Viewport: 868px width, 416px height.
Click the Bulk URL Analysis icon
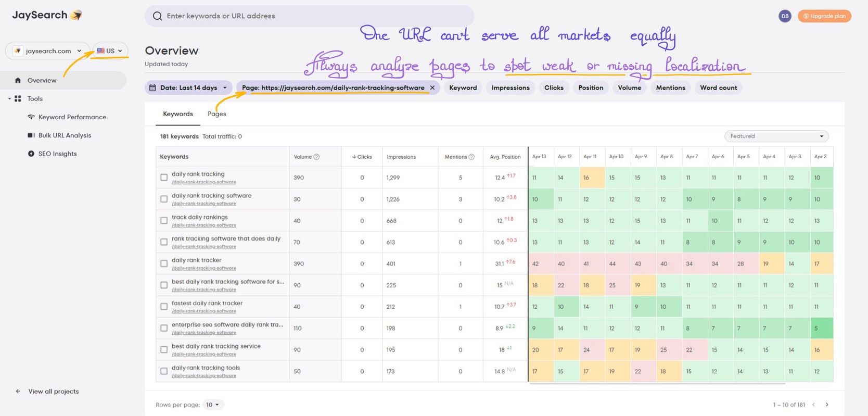pyautogui.click(x=31, y=135)
